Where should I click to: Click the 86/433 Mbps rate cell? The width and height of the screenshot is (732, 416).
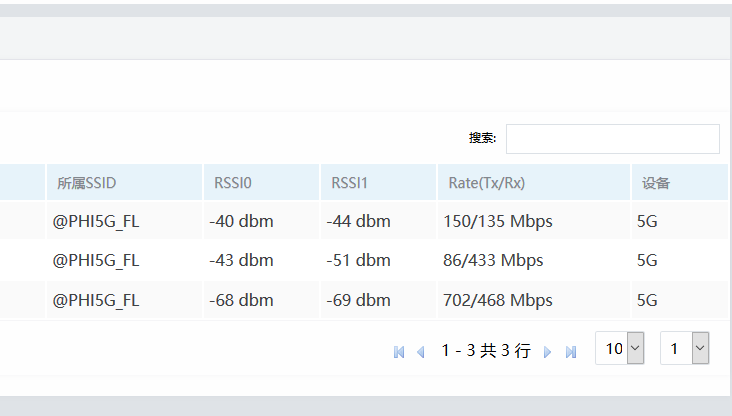click(x=493, y=260)
